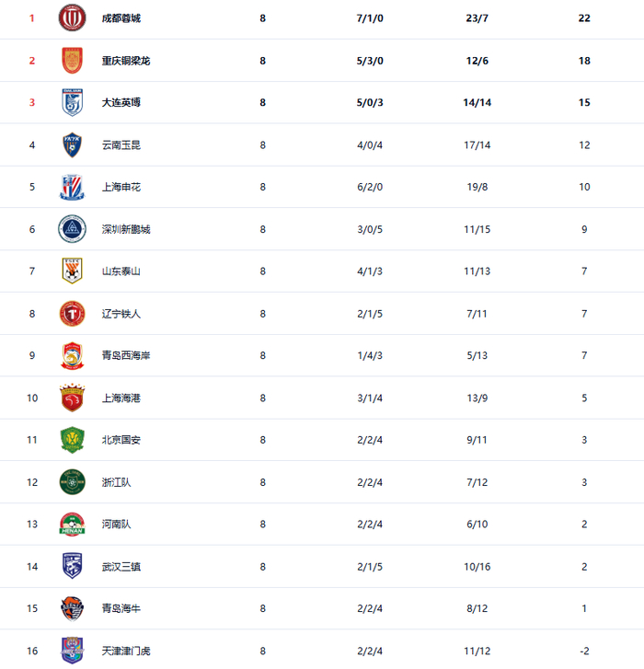644x669 pixels.
Task: Click the 云南玉昆 team logo
Action: 72,145
